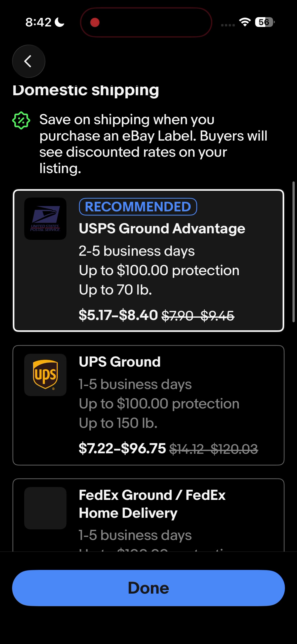
Task: Select the UPS Ground shipping option
Action: click(148, 405)
